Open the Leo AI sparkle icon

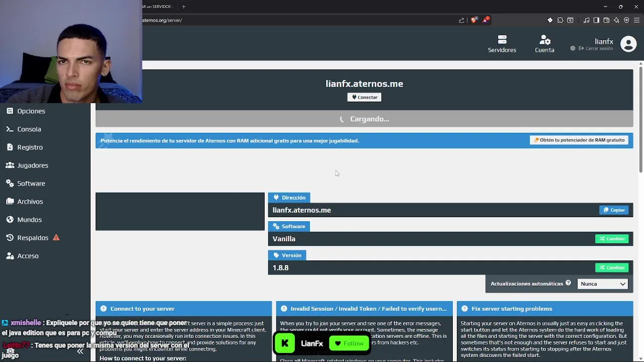pos(616,20)
